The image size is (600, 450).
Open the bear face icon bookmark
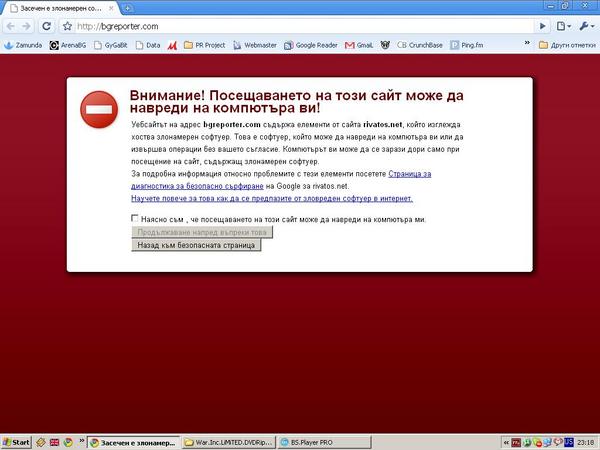click(385, 45)
